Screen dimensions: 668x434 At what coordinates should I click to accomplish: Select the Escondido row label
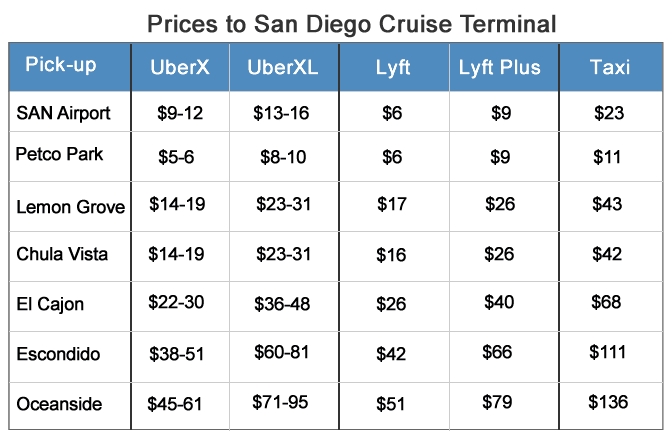(x=57, y=353)
